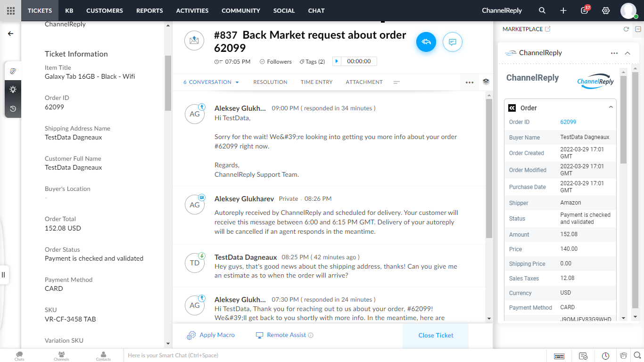Click the conversation list scrollbar

(489, 168)
